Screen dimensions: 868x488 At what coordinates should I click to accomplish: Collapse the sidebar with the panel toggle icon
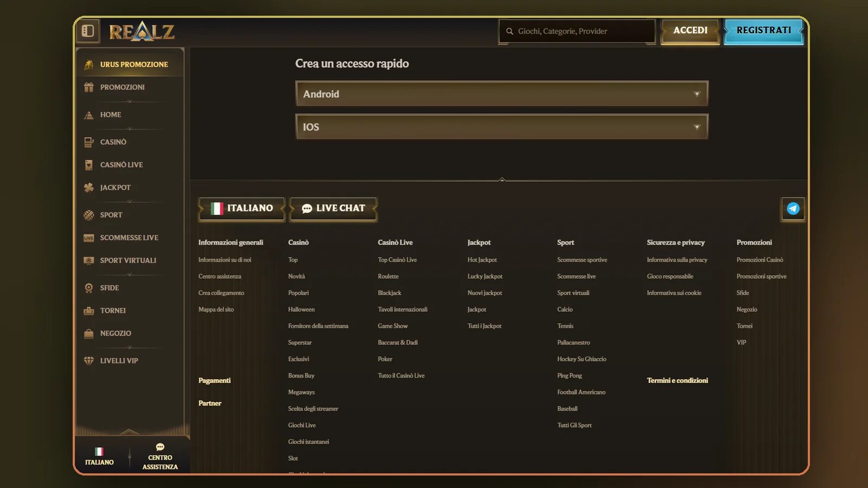tap(87, 31)
